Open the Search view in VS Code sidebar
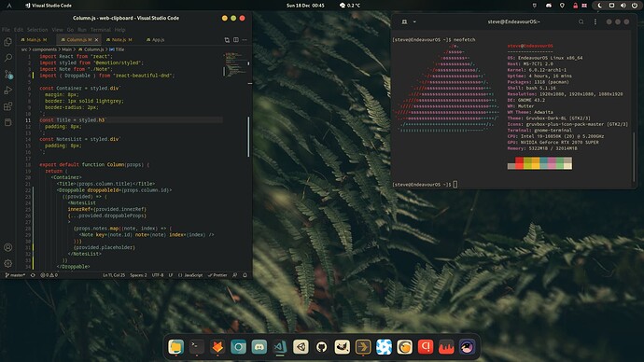This screenshot has height=362, width=644. pyautogui.click(x=7, y=58)
